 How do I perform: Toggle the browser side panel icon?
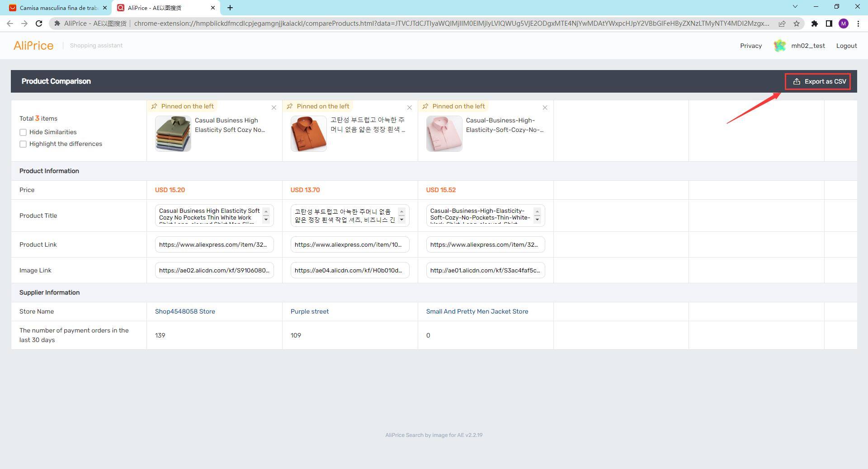tap(829, 23)
